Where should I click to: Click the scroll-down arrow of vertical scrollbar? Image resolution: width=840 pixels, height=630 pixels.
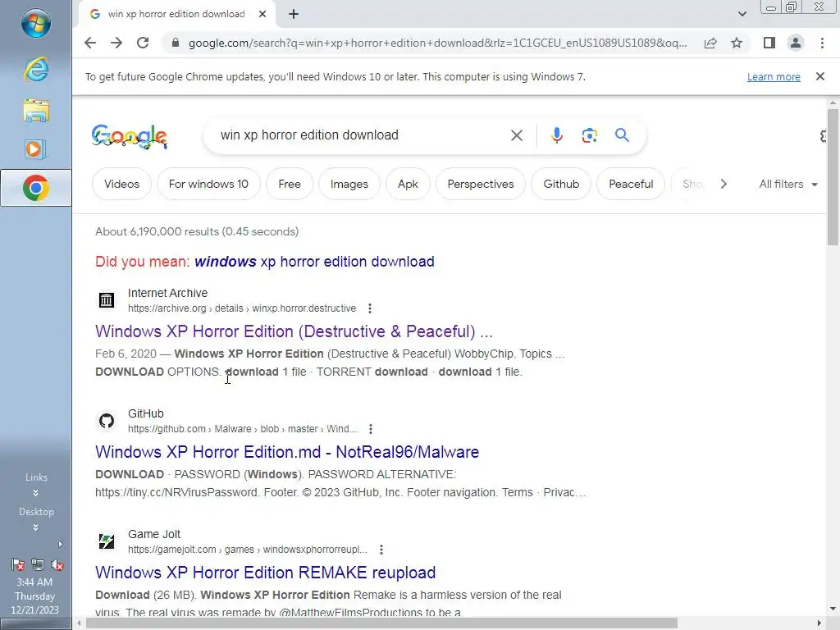pos(833,609)
